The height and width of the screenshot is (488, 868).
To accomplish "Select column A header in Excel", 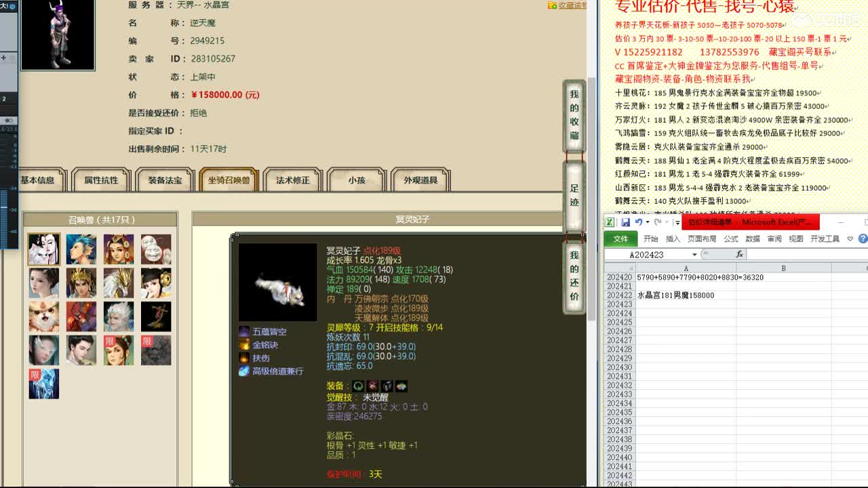I will click(x=686, y=268).
